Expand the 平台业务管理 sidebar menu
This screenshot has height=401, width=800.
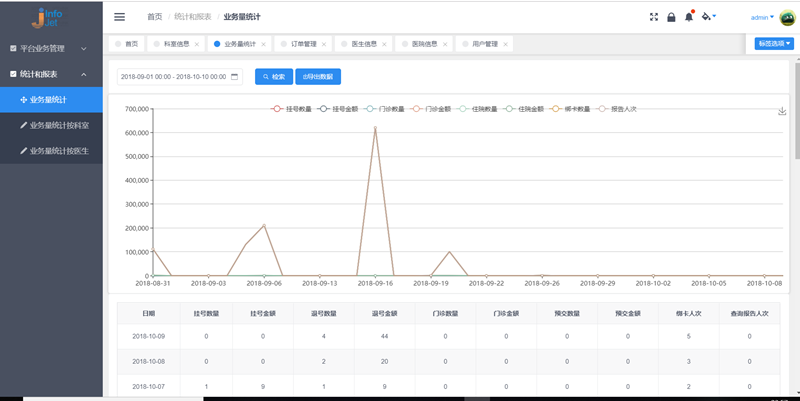(x=50, y=48)
